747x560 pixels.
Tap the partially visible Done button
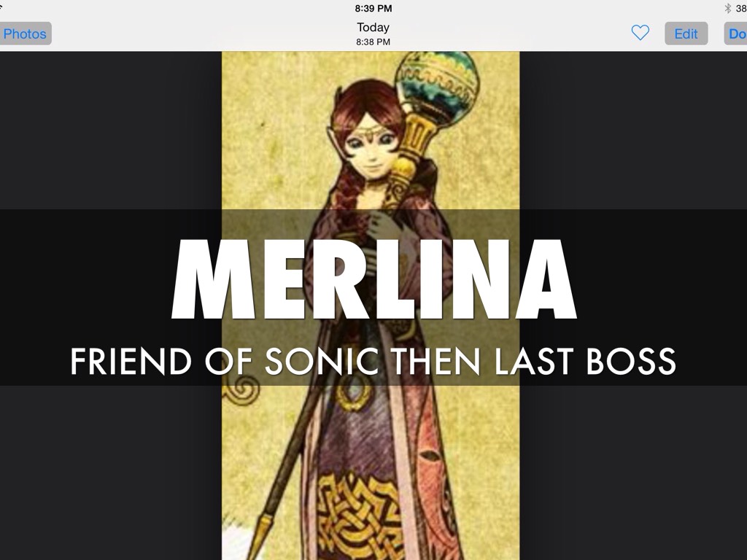point(736,34)
